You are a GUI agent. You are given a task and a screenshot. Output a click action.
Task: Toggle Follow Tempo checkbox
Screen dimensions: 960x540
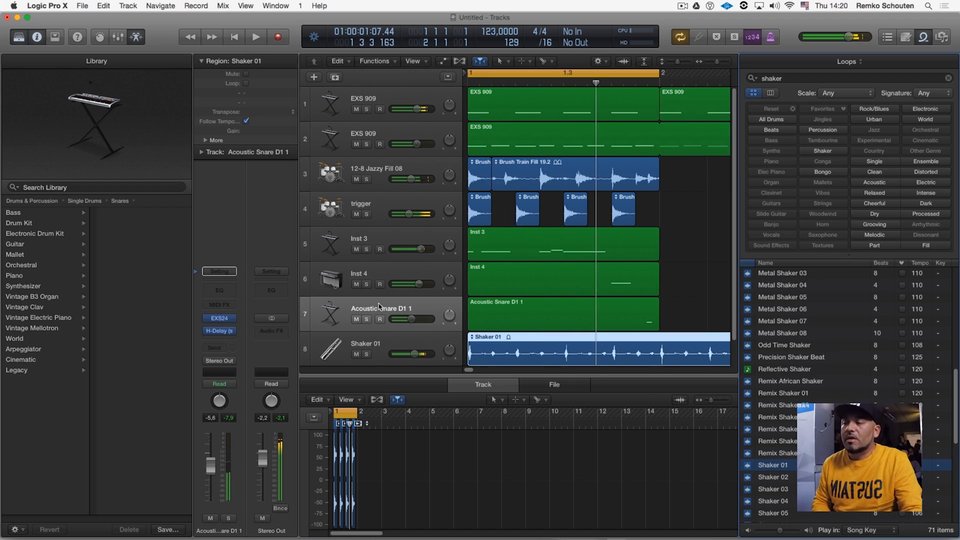[246, 121]
